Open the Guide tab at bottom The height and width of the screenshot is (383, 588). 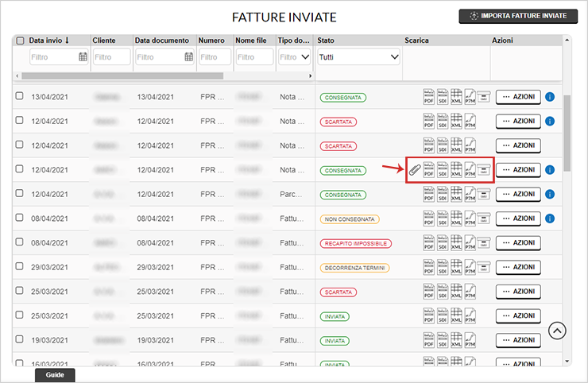[55, 374]
